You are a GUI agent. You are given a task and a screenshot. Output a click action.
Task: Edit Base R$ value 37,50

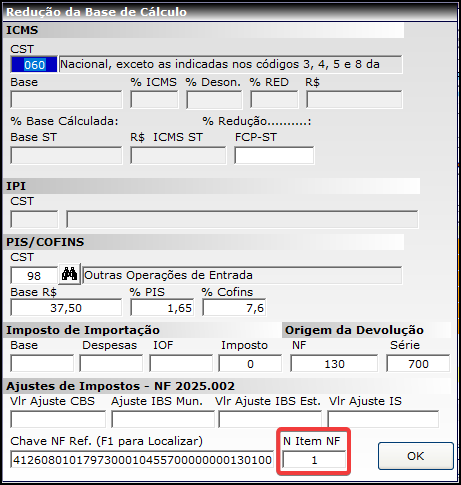(x=66, y=307)
